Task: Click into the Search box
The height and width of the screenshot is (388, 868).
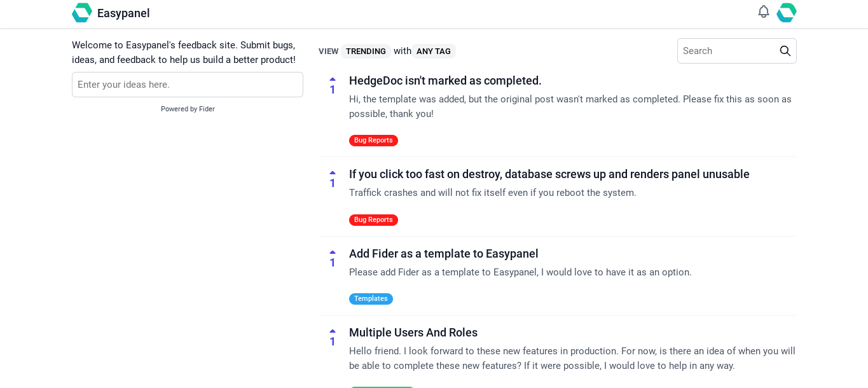Action: (728, 51)
